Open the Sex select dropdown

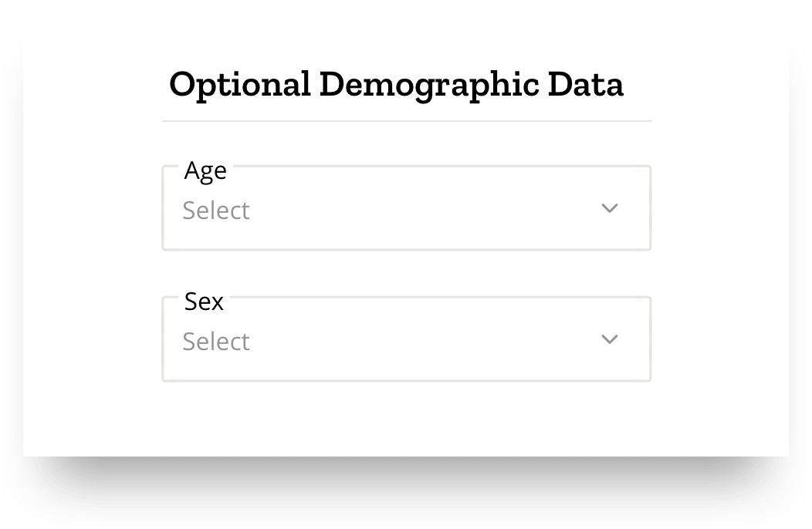pyautogui.click(x=406, y=340)
